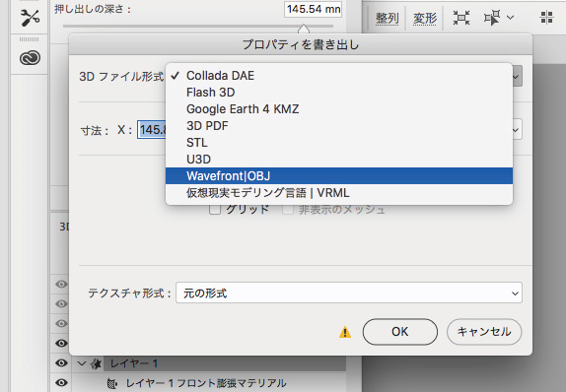Select U3D format option
Viewport: 566px width, 392px height.
coord(339,159)
